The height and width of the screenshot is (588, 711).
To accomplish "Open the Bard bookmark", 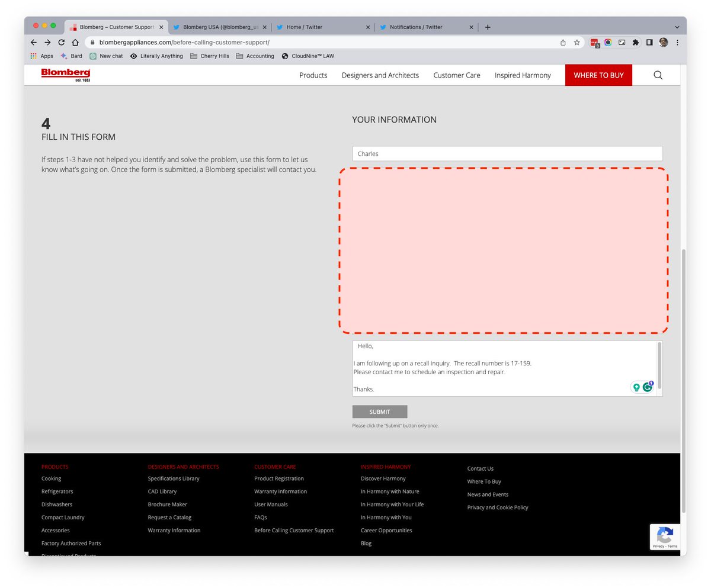I will tap(71, 56).
